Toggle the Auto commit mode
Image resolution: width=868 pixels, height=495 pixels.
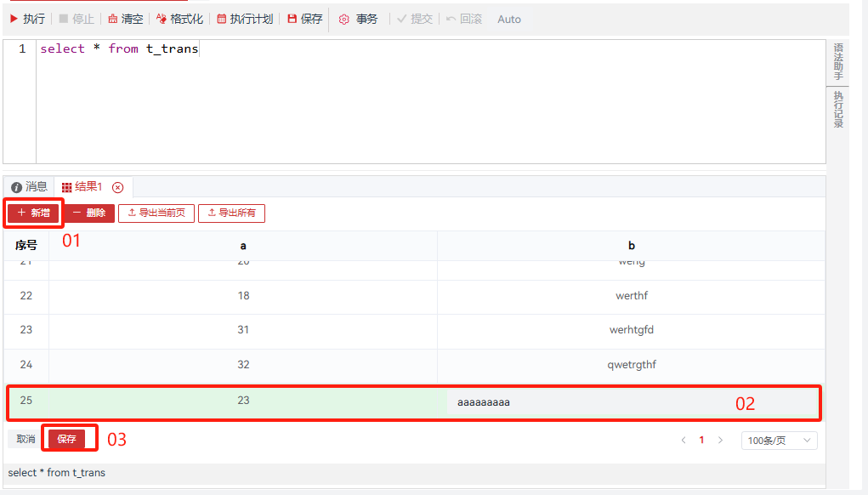(508, 19)
